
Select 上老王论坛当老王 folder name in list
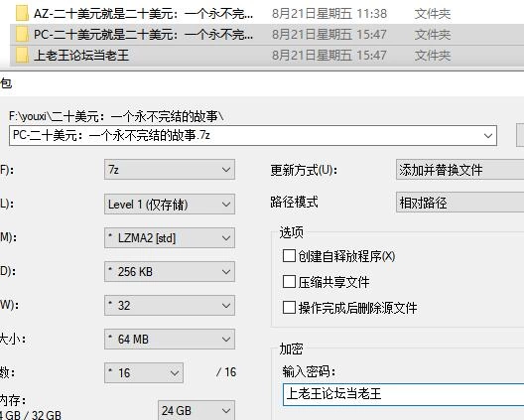click(x=81, y=56)
